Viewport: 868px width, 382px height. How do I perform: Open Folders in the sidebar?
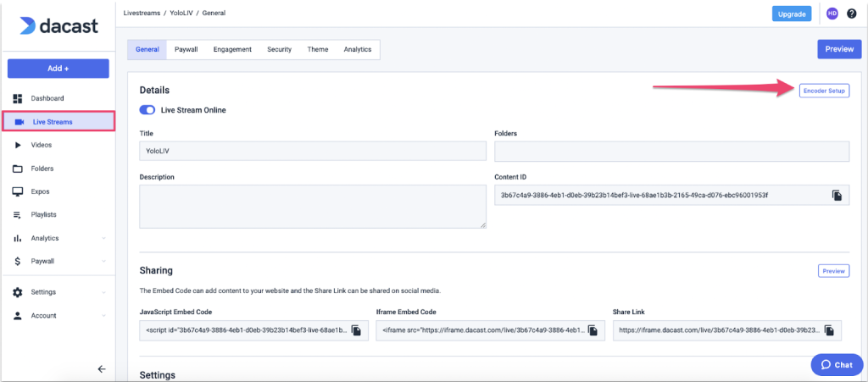(42, 169)
